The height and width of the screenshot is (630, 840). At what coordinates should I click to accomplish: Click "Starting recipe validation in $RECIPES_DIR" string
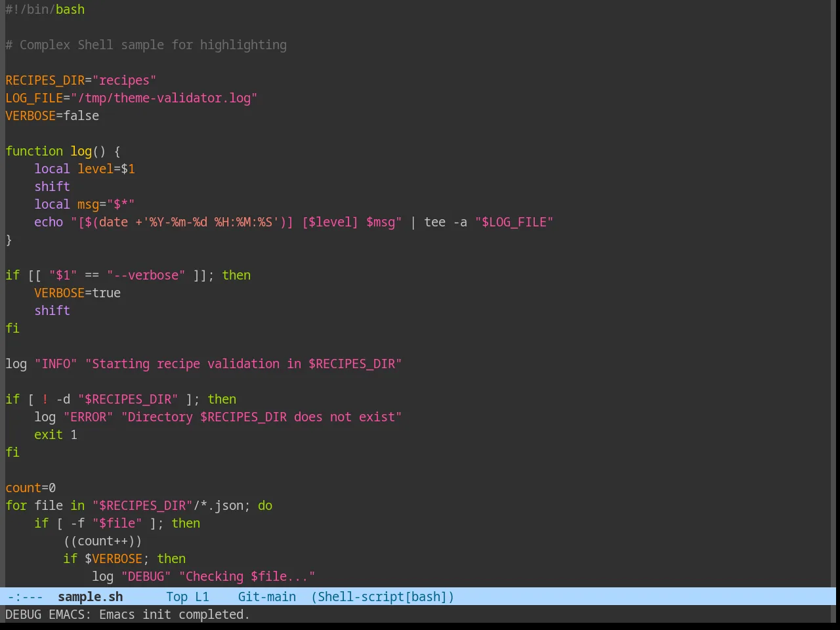coord(243,364)
